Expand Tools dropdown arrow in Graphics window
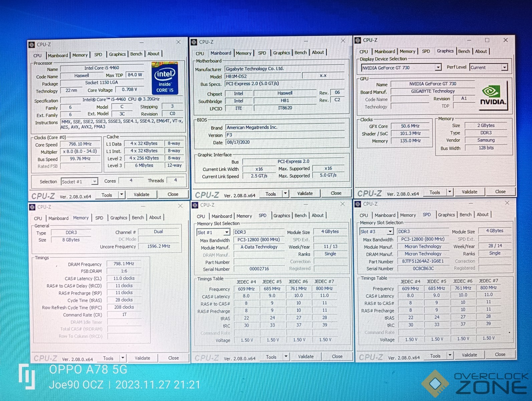The height and width of the screenshot is (401, 532). (x=450, y=192)
